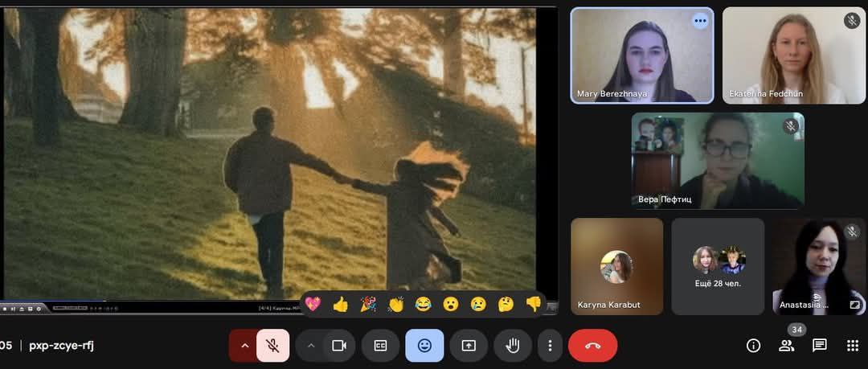Start presenting your screen
868x369 pixels.
tap(469, 346)
